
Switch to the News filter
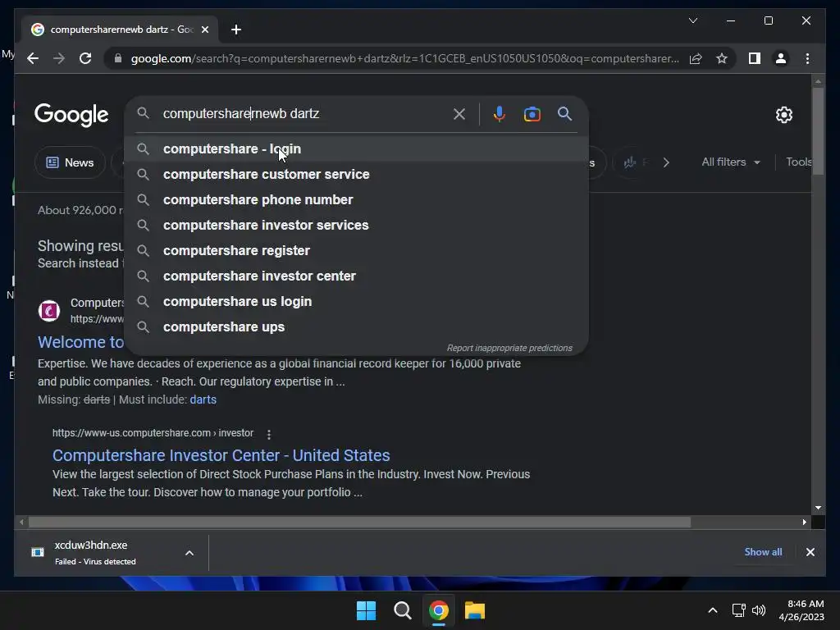[71, 162]
